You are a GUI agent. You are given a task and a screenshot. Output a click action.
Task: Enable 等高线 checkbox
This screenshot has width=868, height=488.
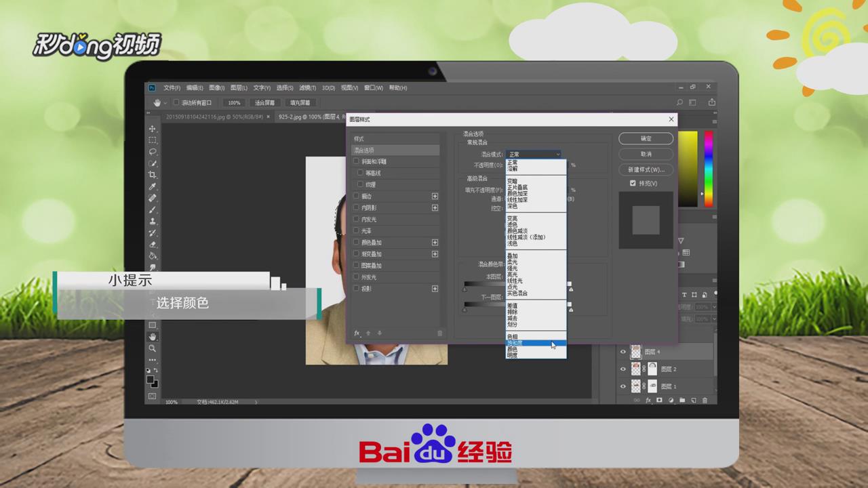(x=360, y=173)
